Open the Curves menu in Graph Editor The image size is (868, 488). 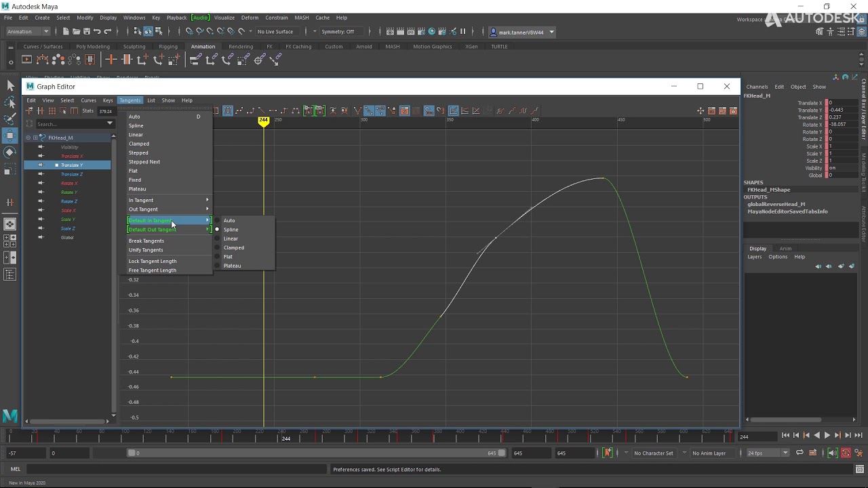(88, 100)
